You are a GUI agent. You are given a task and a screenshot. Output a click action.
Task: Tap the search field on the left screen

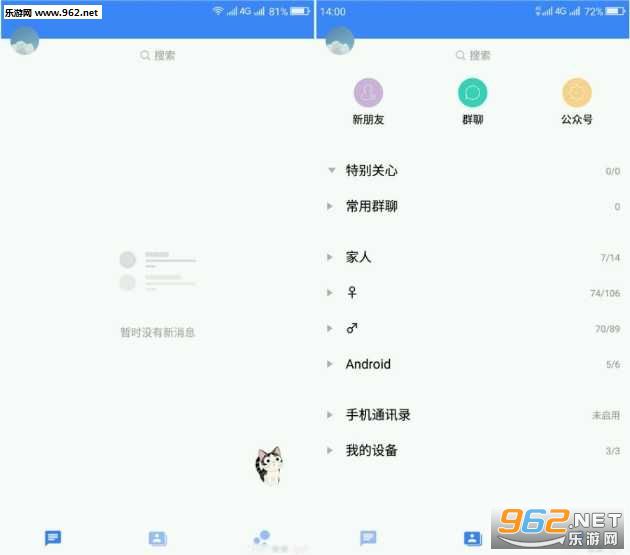158,55
